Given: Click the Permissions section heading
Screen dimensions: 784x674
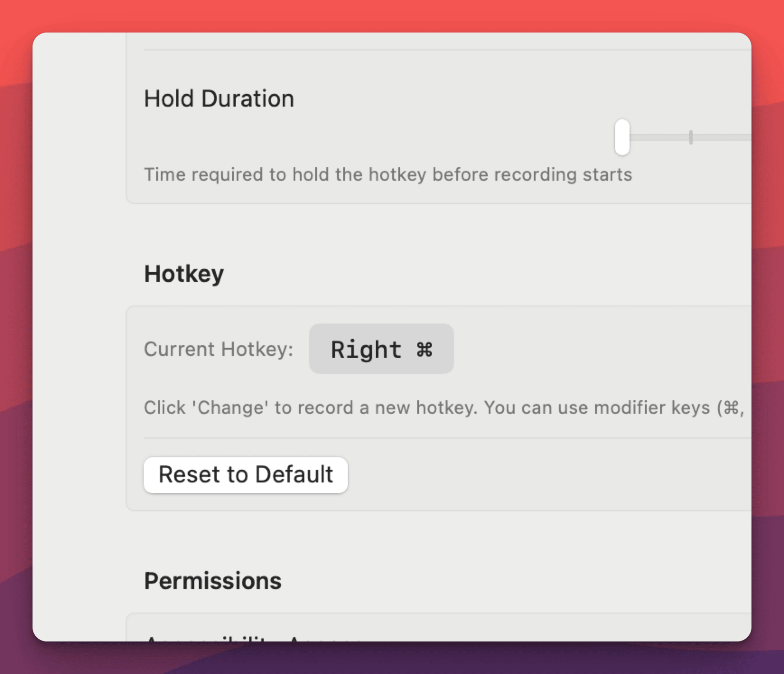Looking at the screenshot, I should tap(213, 581).
